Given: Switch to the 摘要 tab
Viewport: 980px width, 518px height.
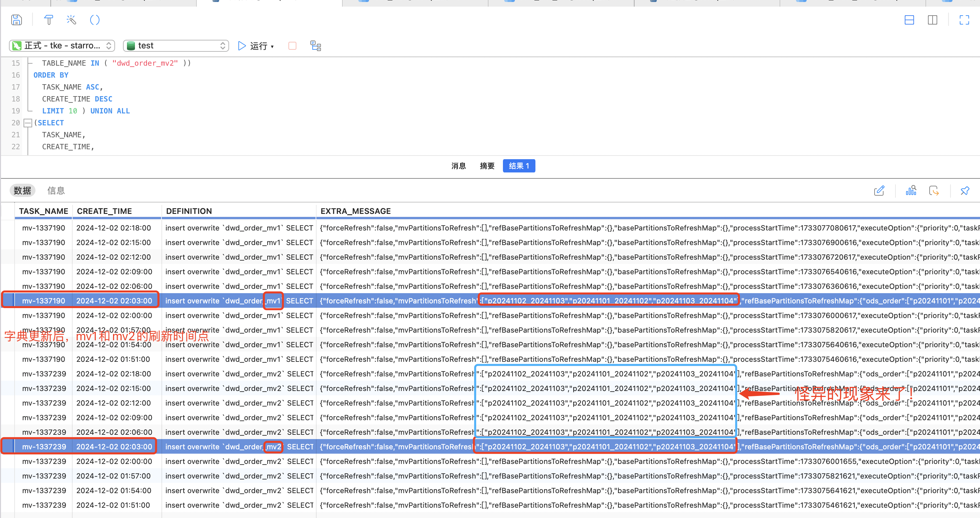Looking at the screenshot, I should [487, 166].
